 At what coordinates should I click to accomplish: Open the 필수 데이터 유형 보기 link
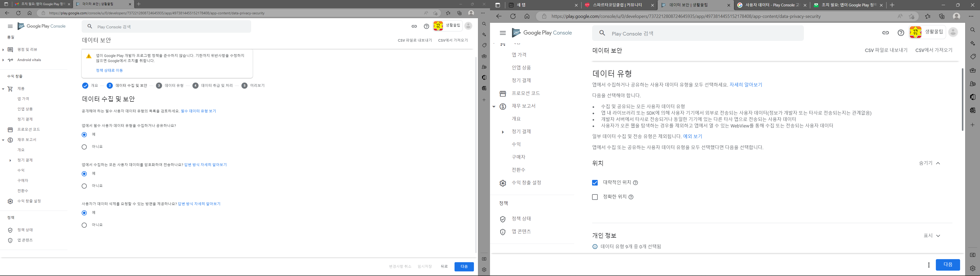point(198,111)
